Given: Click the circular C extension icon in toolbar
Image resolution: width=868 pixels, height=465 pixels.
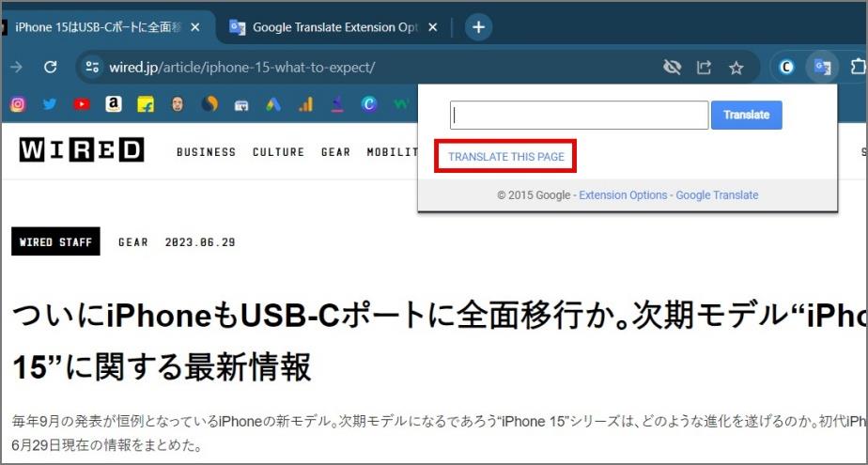Looking at the screenshot, I should coord(786,68).
